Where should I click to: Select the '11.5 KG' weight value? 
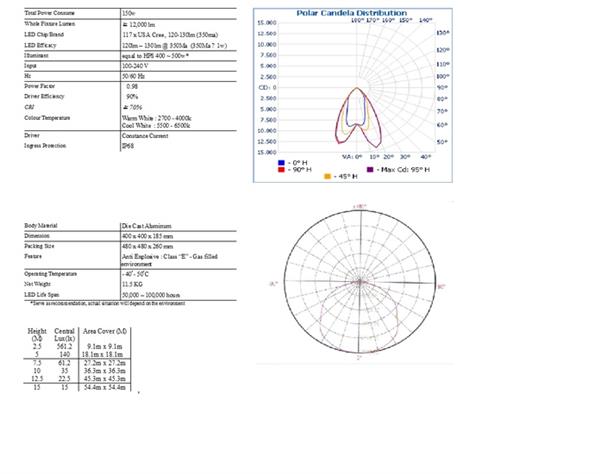132,284
